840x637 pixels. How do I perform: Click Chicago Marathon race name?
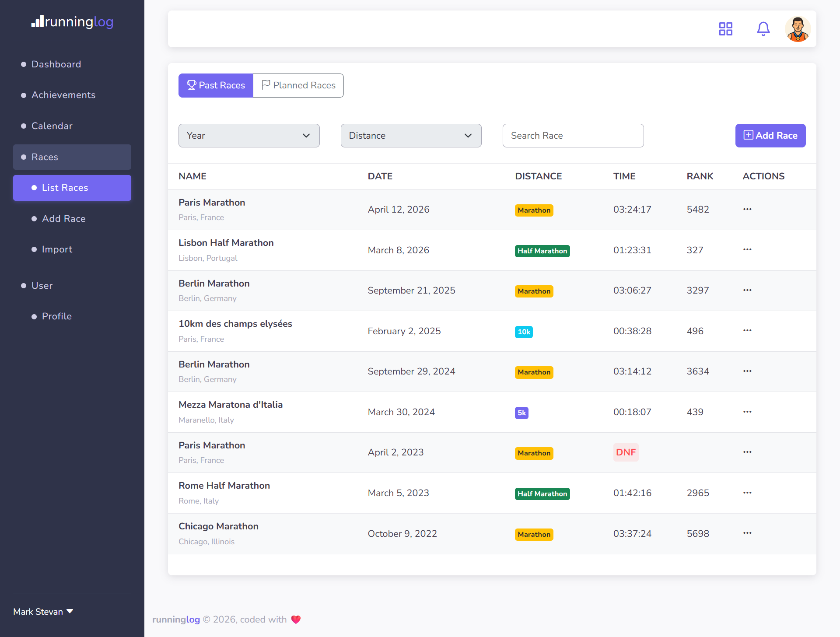point(218,526)
